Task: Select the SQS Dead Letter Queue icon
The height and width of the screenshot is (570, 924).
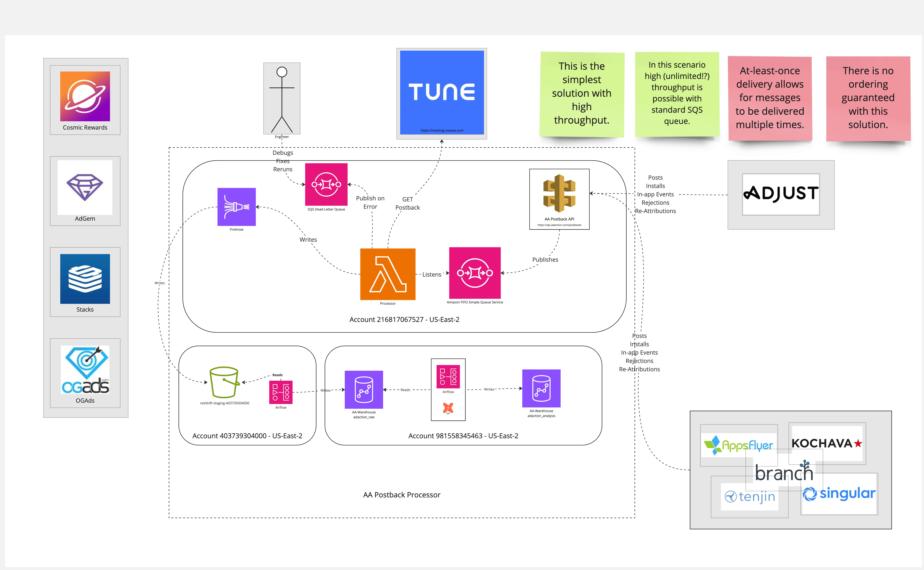Action: coord(326,184)
